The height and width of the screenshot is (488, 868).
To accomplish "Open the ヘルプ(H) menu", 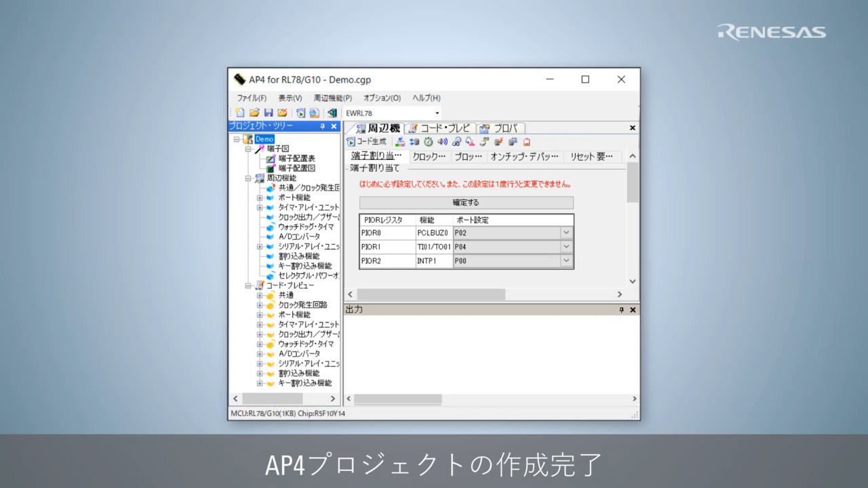I will (427, 98).
